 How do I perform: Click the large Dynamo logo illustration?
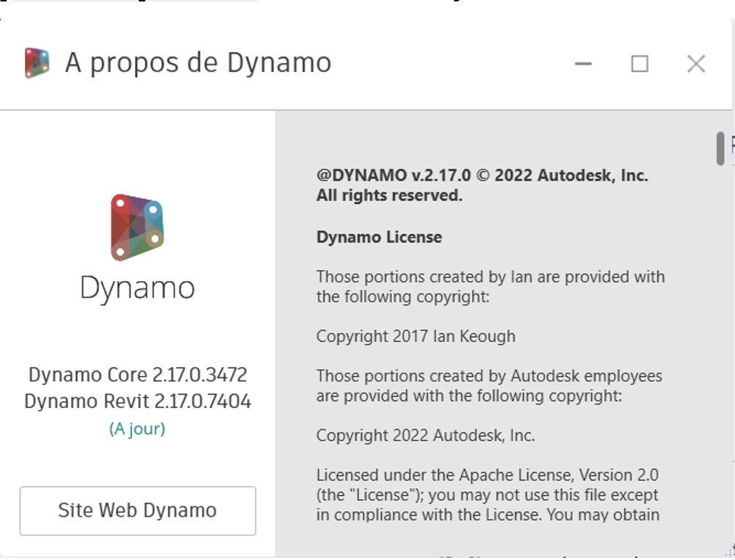[x=137, y=226]
